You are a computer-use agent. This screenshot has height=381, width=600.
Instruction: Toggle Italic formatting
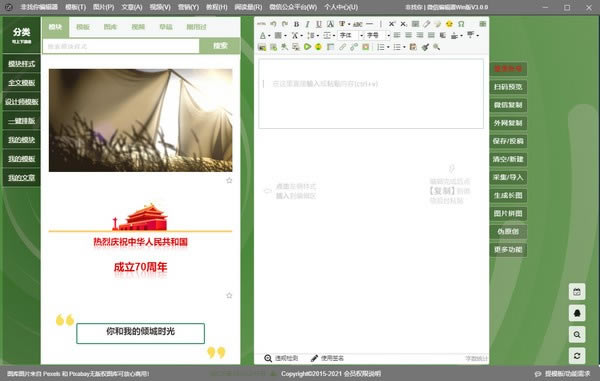coord(307,24)
